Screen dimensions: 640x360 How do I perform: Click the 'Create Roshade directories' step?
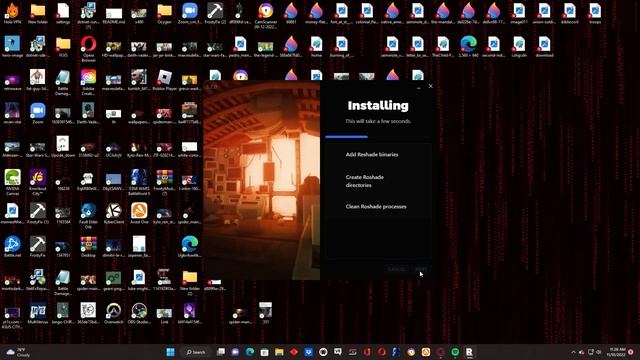pos(364,181)
